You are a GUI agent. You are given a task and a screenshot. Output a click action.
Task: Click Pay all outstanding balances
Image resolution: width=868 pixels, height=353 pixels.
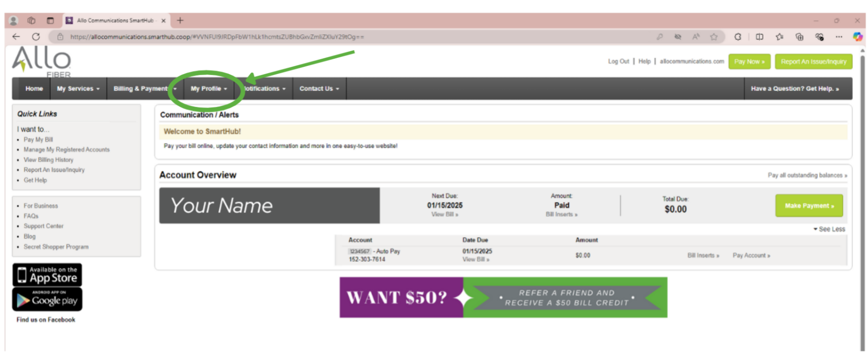807,175
